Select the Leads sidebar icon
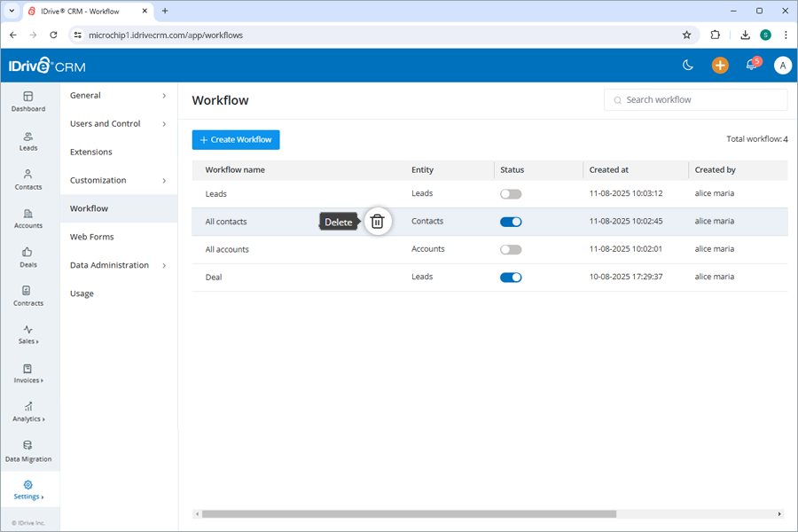This screenshot has height=532, width=798. pos(28,142)
